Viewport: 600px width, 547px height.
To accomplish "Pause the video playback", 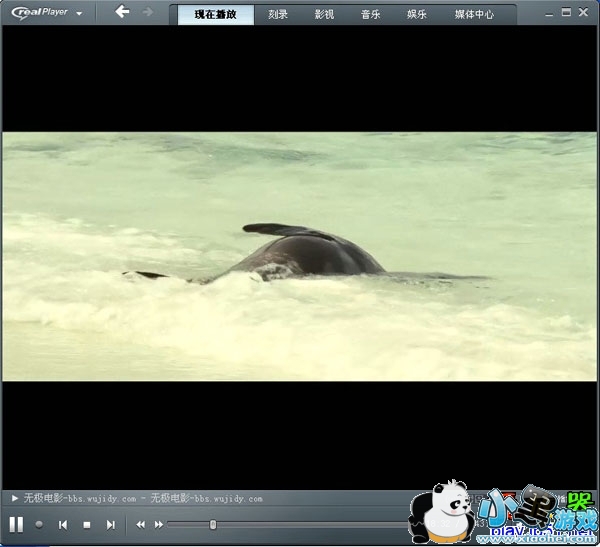I will [x=16, y=524].
